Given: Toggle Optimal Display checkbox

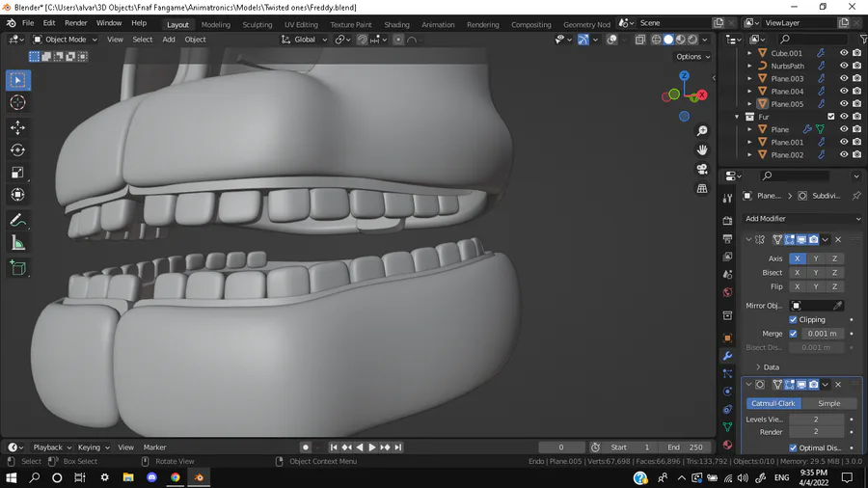Looking at the screenshot, I should pos(793,447).
